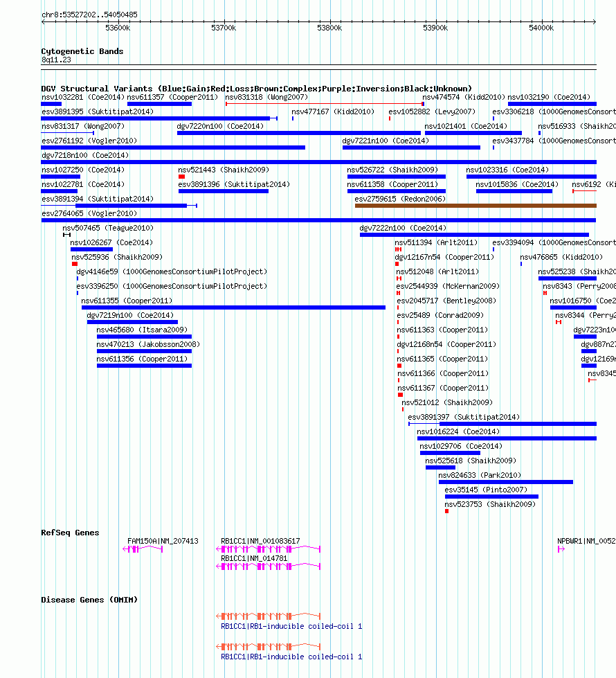Click the nsv521012 (Shaikh2009) label

click(447, 402)
